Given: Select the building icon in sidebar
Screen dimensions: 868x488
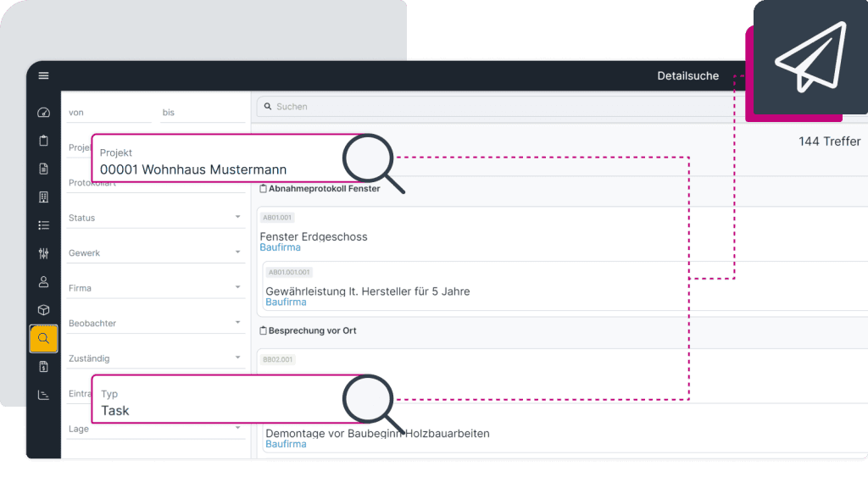Looking at the screenshot, I should (44, 197).
